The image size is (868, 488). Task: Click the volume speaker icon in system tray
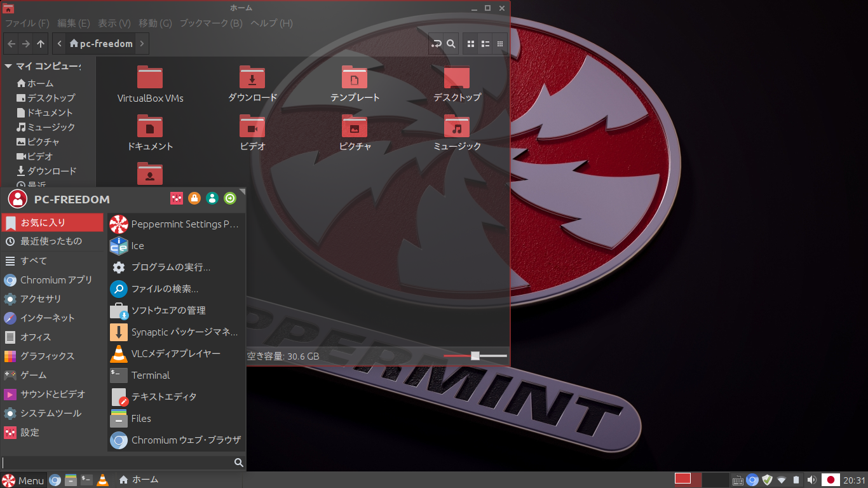[x=811, y=480]
